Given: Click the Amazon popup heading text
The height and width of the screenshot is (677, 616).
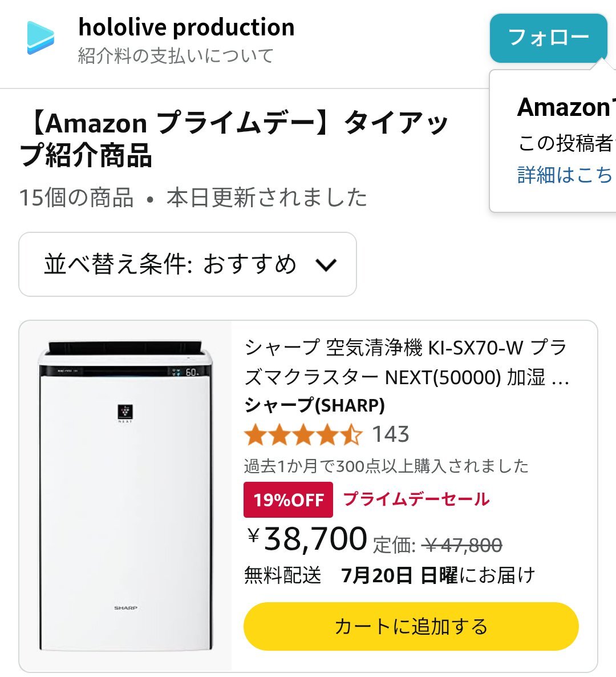Looking at the screenshot, I should pyautogui.click(x=565, y=107).
